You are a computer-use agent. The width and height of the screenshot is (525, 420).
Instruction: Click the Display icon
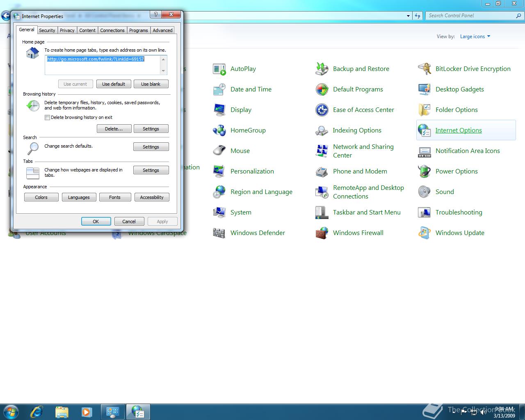(x=219, y=110)
